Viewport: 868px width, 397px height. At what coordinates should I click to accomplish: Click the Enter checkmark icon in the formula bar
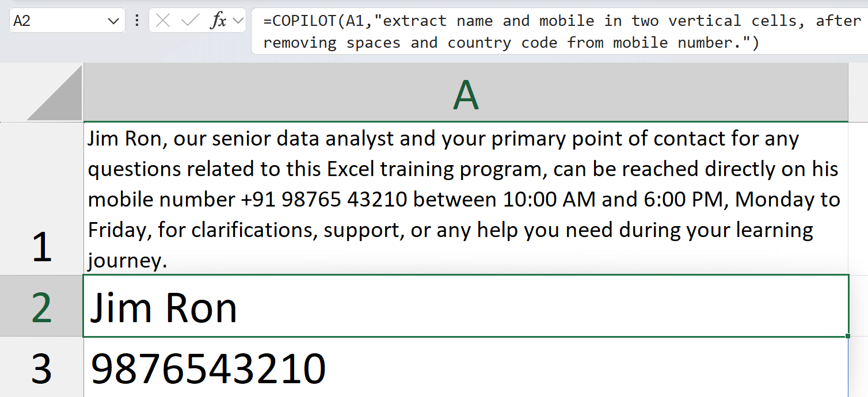(189, 21)
